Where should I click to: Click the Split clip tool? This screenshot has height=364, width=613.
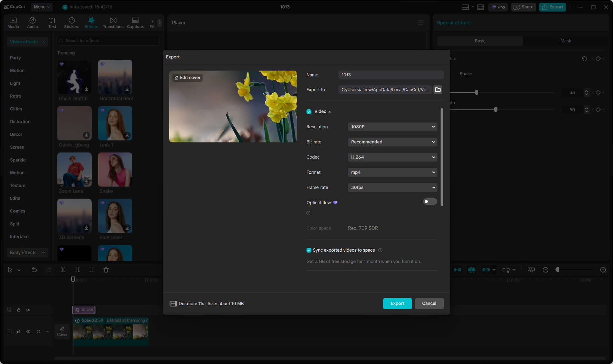(x=63, y=270)
